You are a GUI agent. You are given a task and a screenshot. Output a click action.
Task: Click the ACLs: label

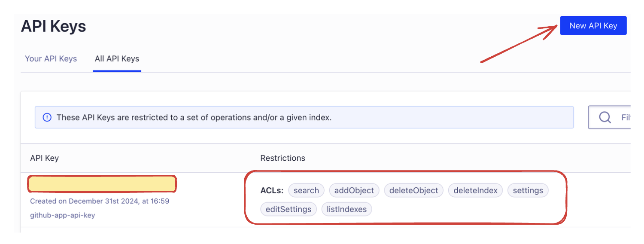pyautogui.click(x=272, y=190)
